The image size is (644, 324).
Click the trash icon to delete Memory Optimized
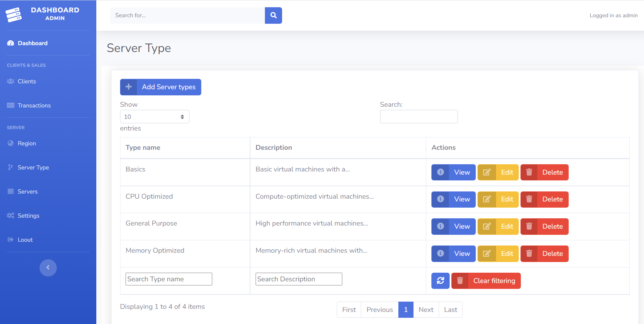click(529, 253)
